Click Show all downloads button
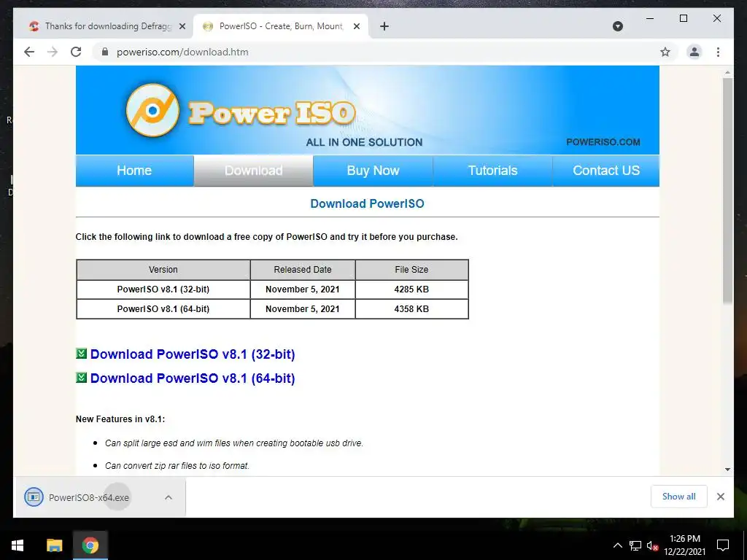The image size is (747, 560). (x=679, y=497)
